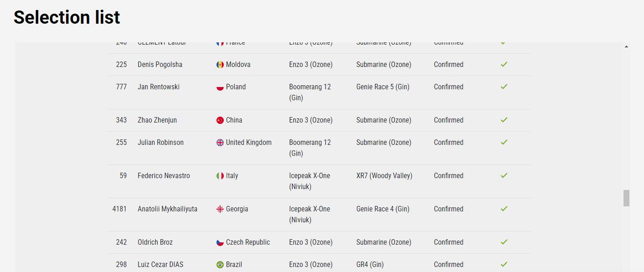Screen dimensions: 644x272
Task: Open Anatolii Mykhailiyuta's entry
Action: point(167,209)
